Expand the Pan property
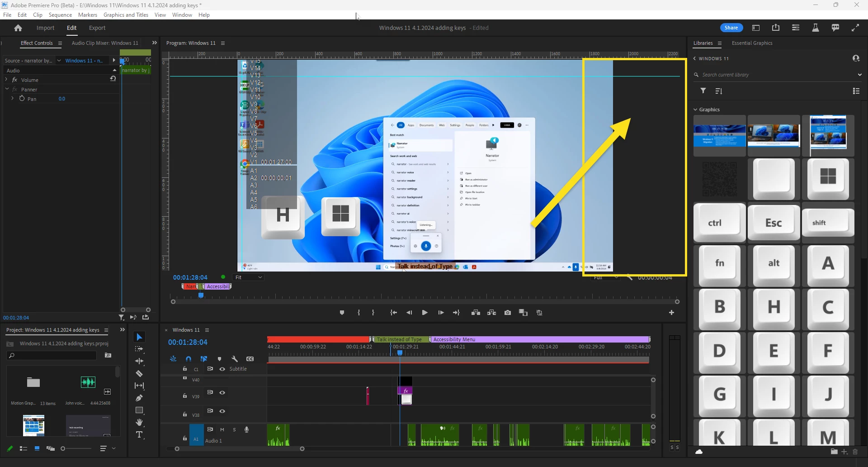Screen dimensions: 868x467 tap(12, 98)
